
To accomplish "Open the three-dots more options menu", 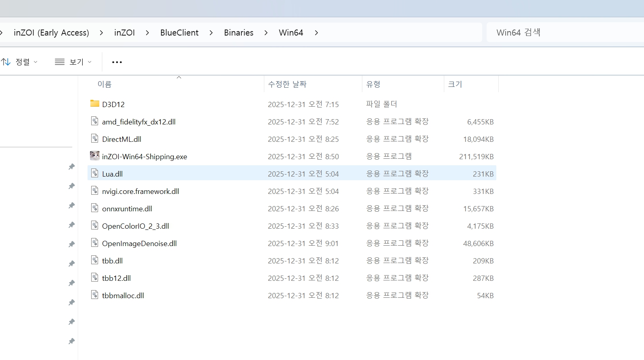I will tap(117, 62).
